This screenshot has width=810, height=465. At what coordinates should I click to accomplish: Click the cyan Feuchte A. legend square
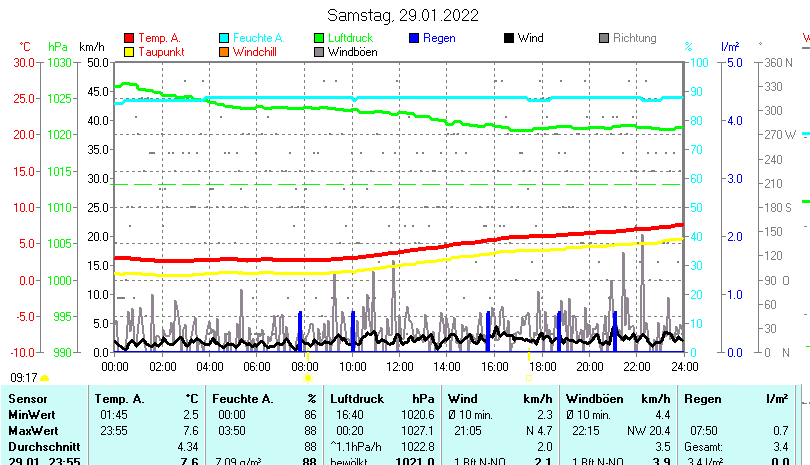click(224, 39)
